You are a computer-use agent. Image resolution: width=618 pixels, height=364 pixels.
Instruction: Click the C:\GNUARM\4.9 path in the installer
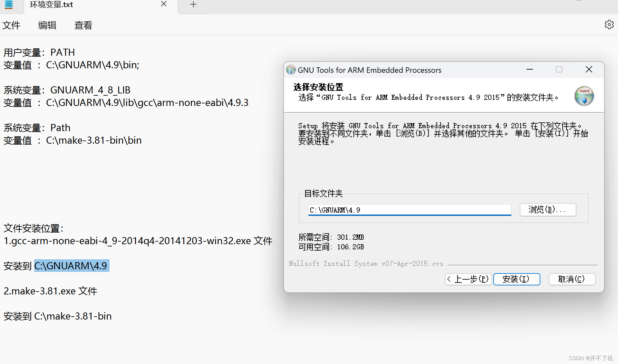click(x=334, y=210)
